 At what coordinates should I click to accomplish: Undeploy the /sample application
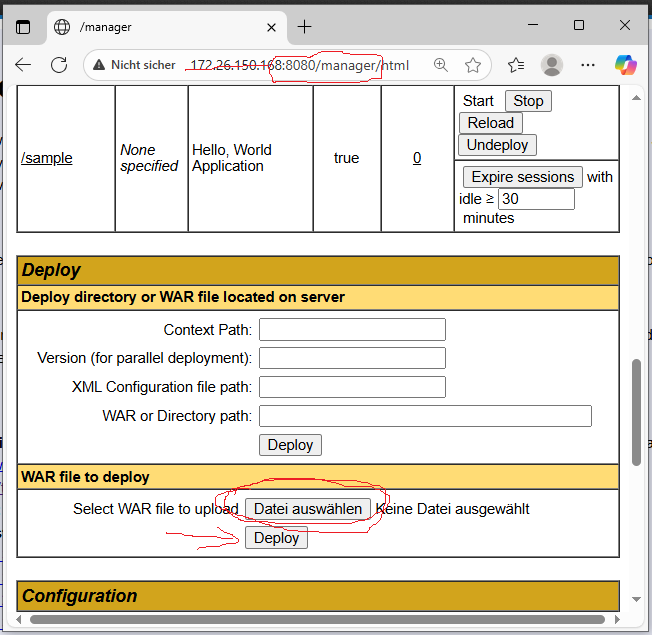[497, 145]
